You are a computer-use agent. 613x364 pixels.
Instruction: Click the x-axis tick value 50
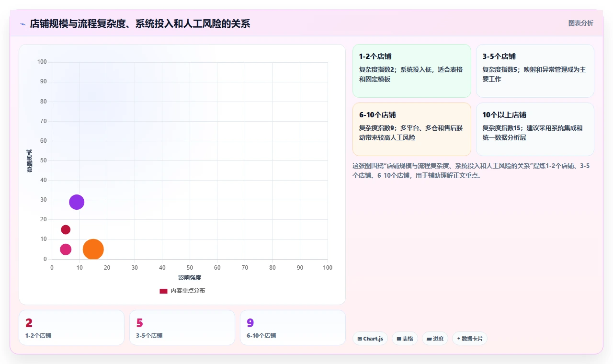click(190, 267)
